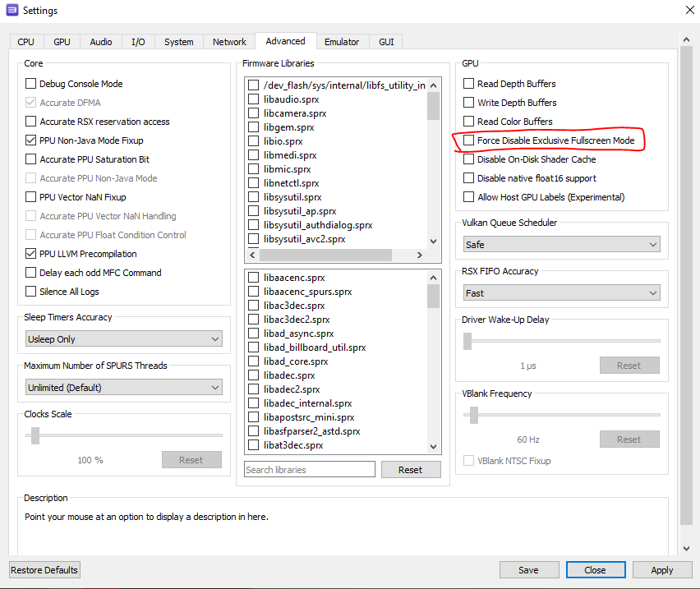This screenshot has height=589, width=700.
Task: Open the Sleep Timers Accuracy dropdown
Action: [124, 339]
